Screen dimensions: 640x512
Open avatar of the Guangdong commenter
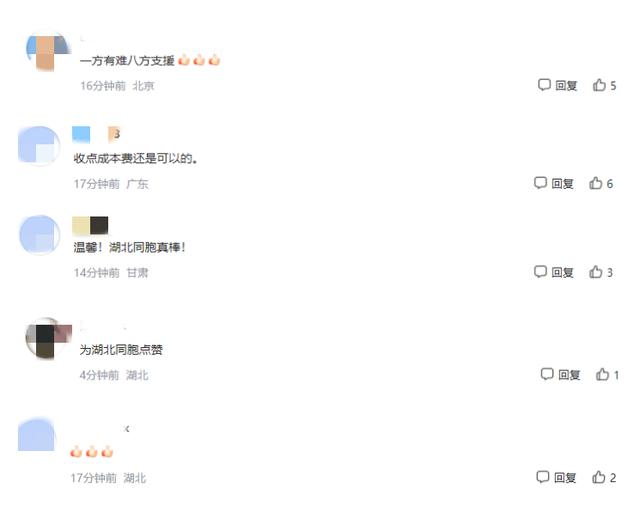[x=39, y=146]
